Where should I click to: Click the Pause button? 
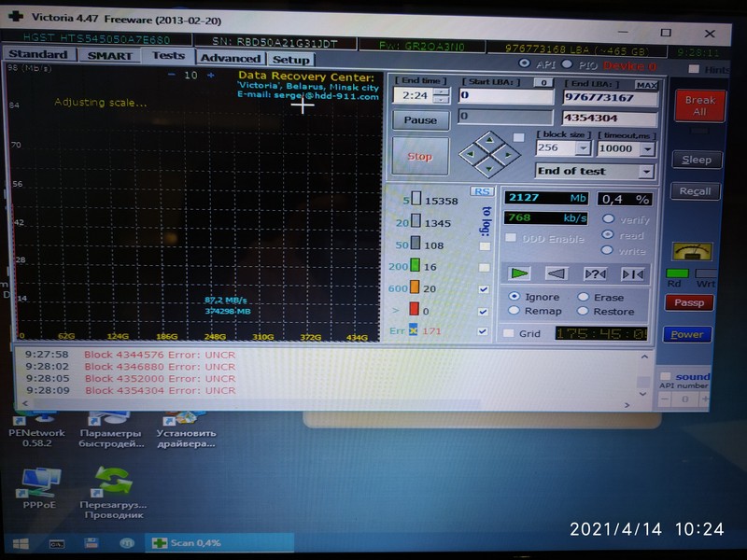click(x=420, y=119)
